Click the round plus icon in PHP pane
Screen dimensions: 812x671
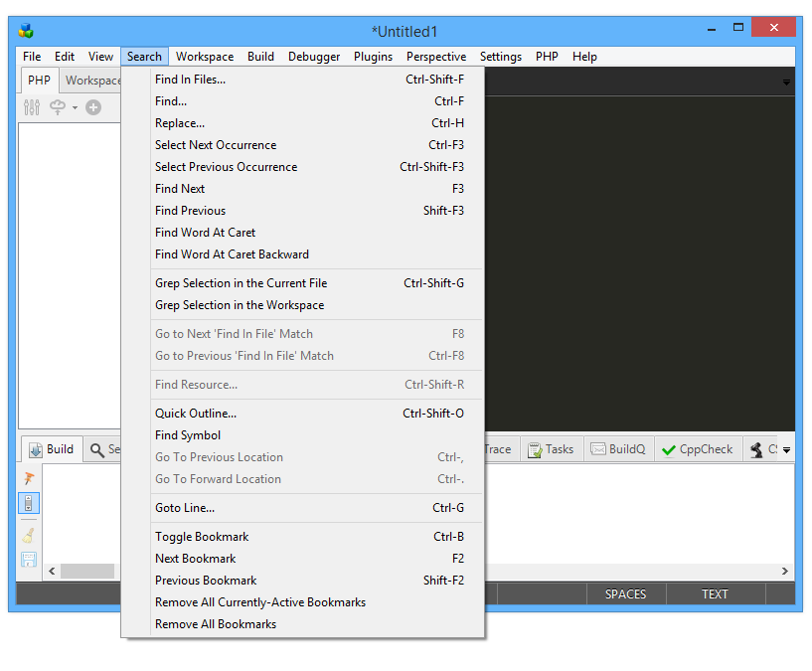[93, 107]
